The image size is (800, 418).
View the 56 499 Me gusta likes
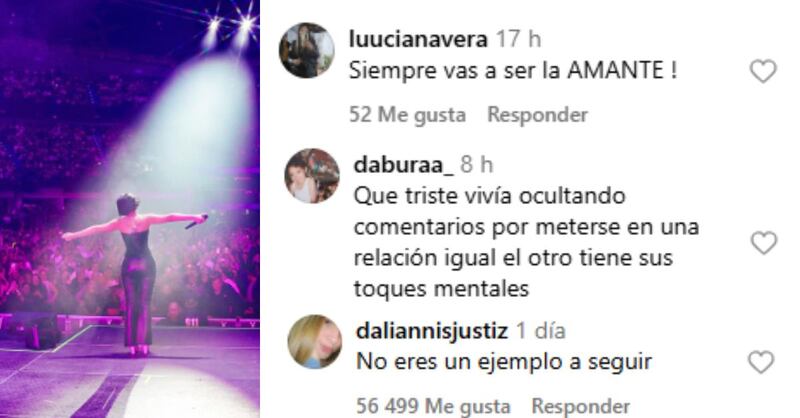point(433,407)
